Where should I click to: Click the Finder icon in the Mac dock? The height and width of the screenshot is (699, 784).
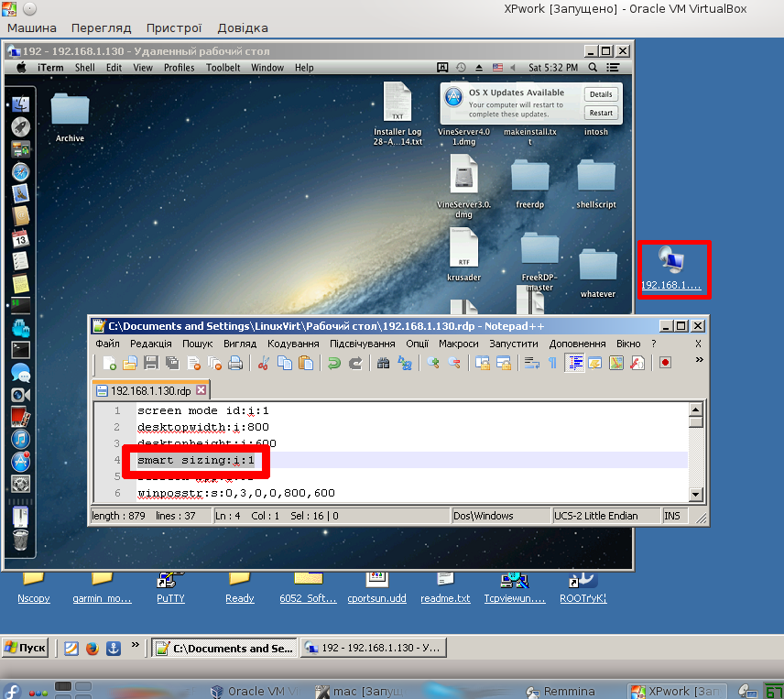coord(20,104)
